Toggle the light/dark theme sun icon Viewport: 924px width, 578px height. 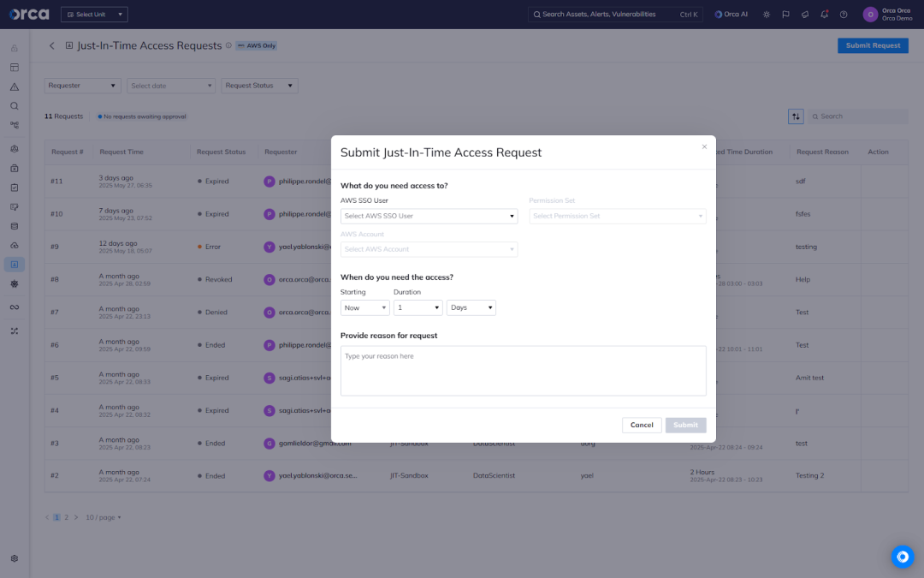click(766, 15)
